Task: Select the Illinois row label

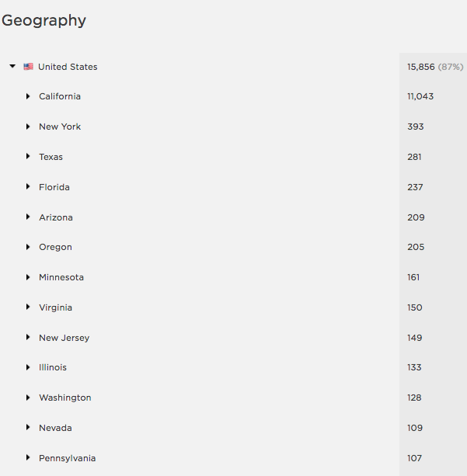Action: pyautogui.click(x=53, y=367)
